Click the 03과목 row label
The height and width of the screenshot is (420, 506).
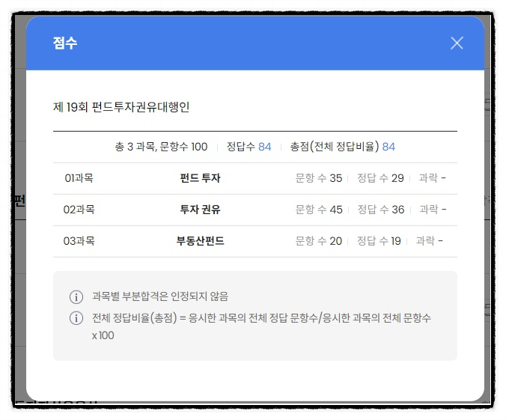pos(79,241)
